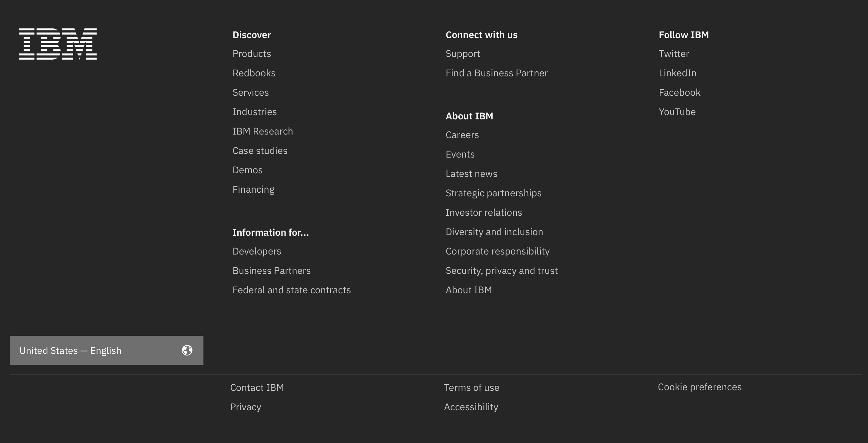
Task: Go to Federal and state contracts
Action: pyautogui.click(x=292, y=290)
